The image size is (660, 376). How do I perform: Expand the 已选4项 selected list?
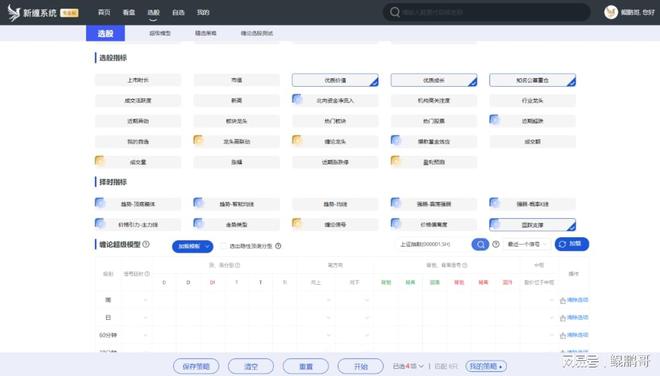[408, 366]
